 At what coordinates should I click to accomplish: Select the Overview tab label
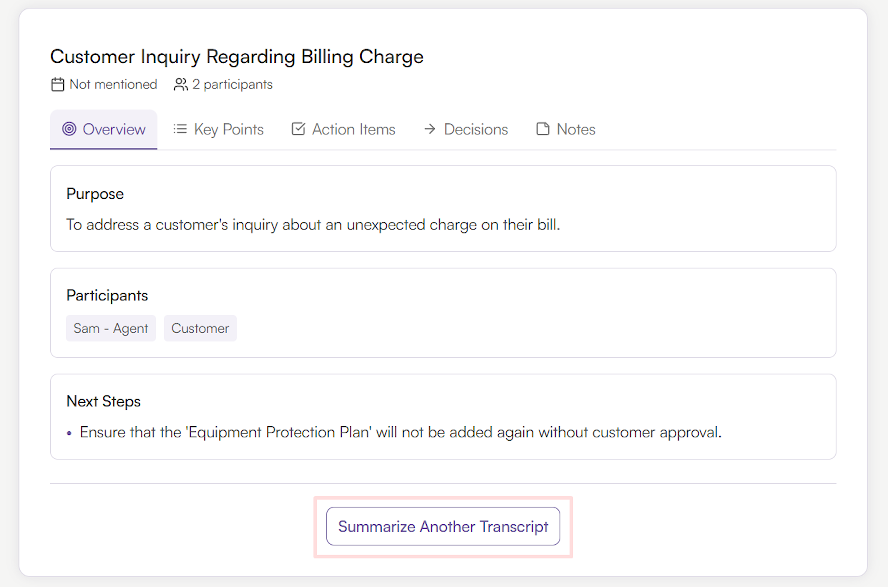[114, 129]
